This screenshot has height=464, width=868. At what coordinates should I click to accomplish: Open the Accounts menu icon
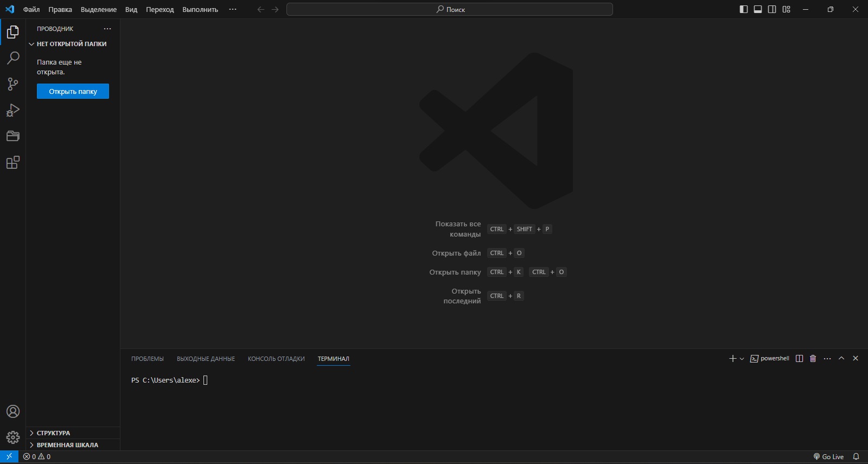click(13, 411)
